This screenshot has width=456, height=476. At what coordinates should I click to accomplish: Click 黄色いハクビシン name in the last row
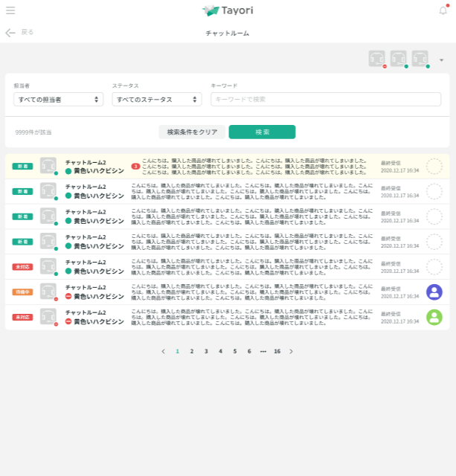[99, 321]
